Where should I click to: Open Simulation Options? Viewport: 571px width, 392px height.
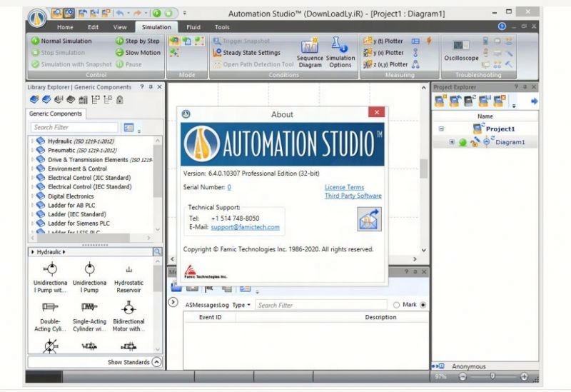click(340, 53)
